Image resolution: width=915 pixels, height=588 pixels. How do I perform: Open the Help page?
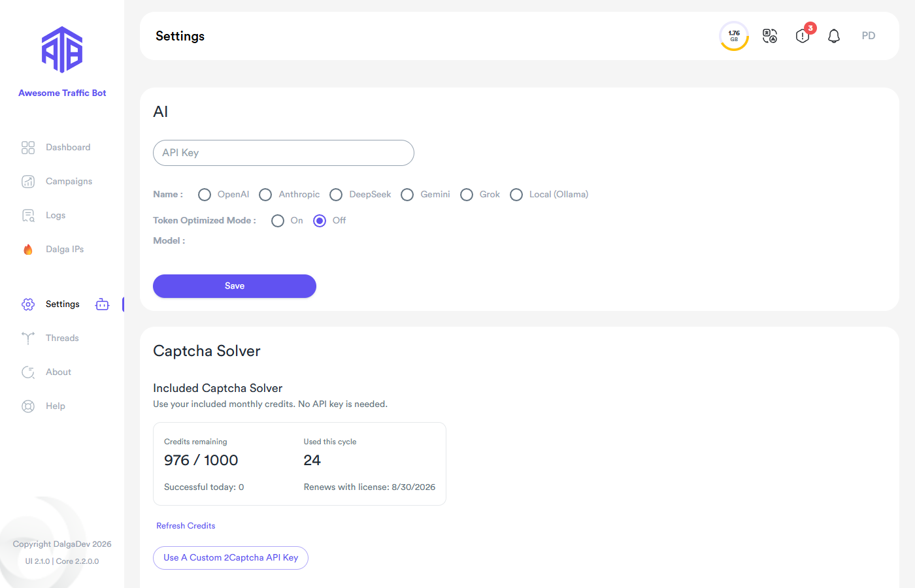point(56,406)
